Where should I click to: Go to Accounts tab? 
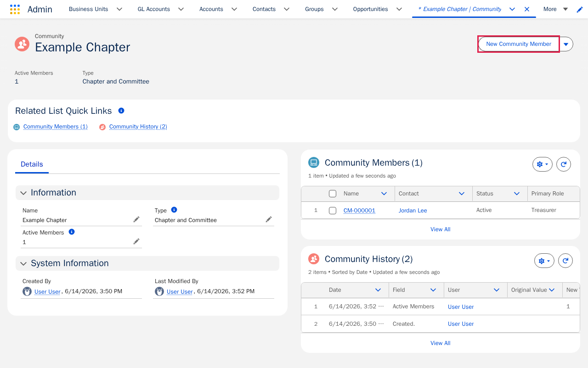[211, 9]
